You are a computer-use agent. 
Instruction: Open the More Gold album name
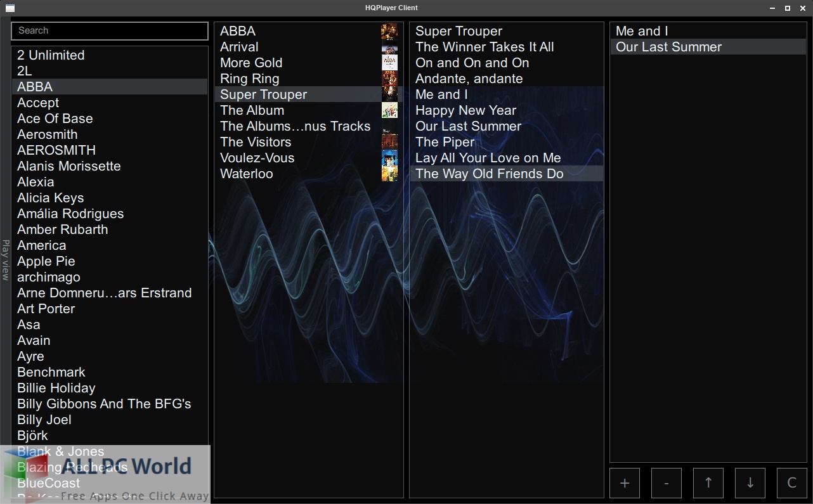coord(251,63)
